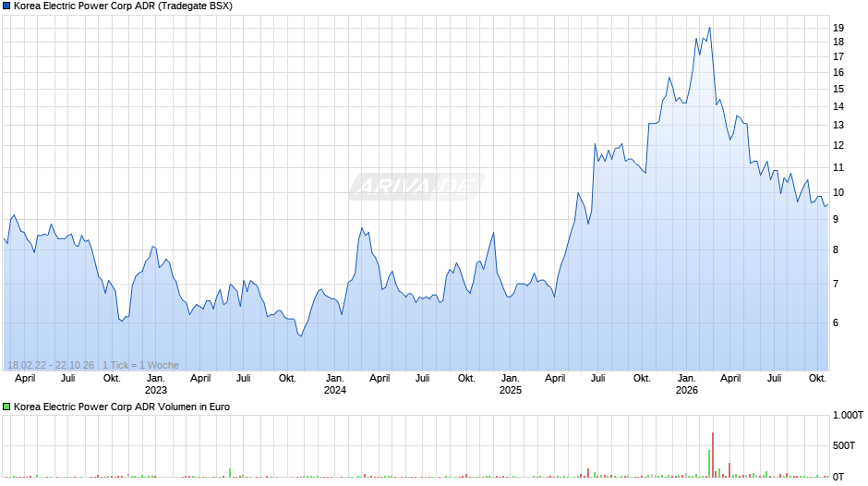This screenshot has width=868, height=486.
Task: Click the price axis value 15
Action: pos(838,89)
